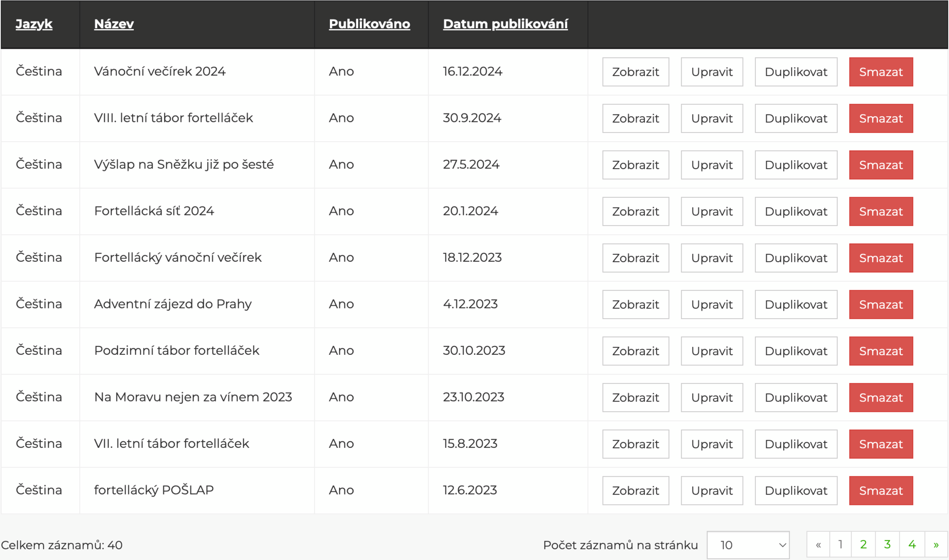
Task: Smazat Adventní zájezd do Prahy
Action: (x=881, y=304)
